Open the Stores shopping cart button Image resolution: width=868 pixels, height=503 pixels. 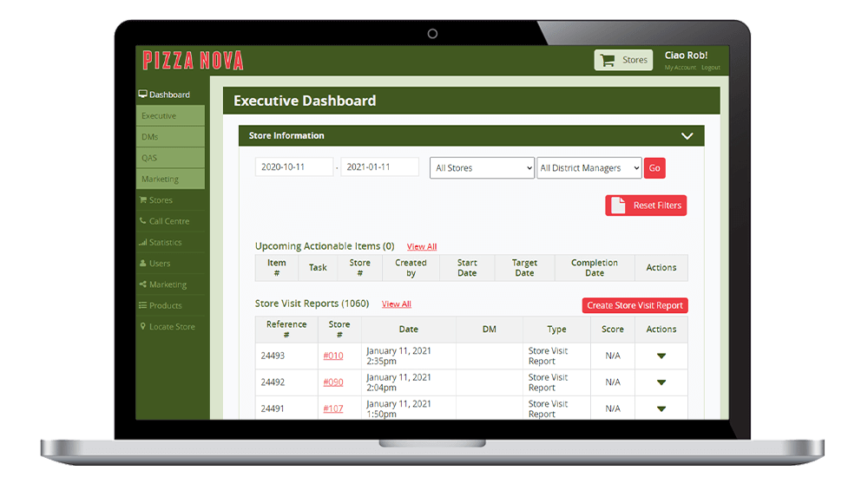point(623,60)
